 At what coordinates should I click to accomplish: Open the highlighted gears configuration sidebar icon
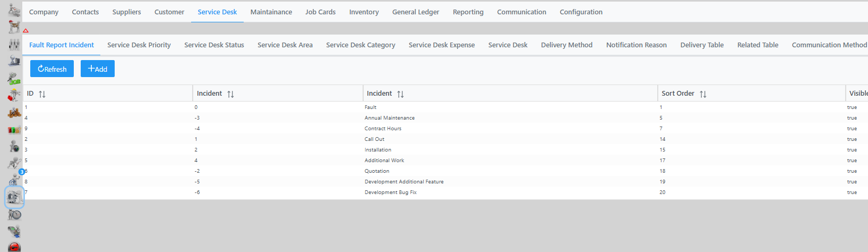14,197
